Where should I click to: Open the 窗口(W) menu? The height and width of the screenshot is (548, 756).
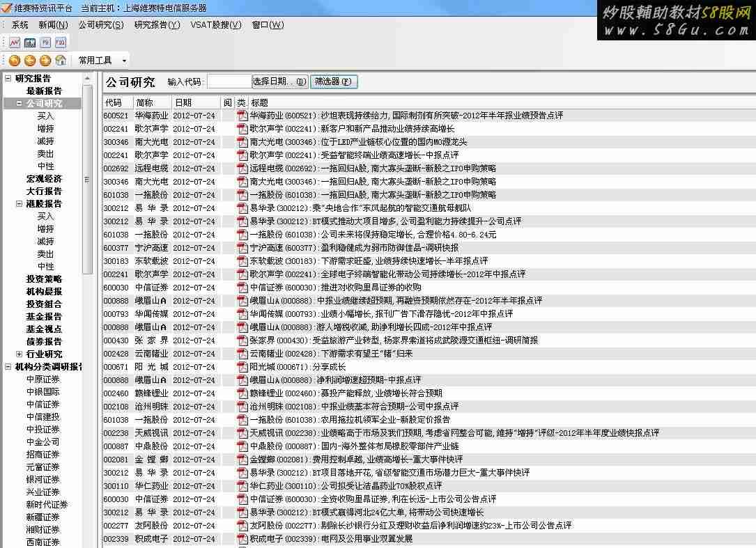(268, 25)
